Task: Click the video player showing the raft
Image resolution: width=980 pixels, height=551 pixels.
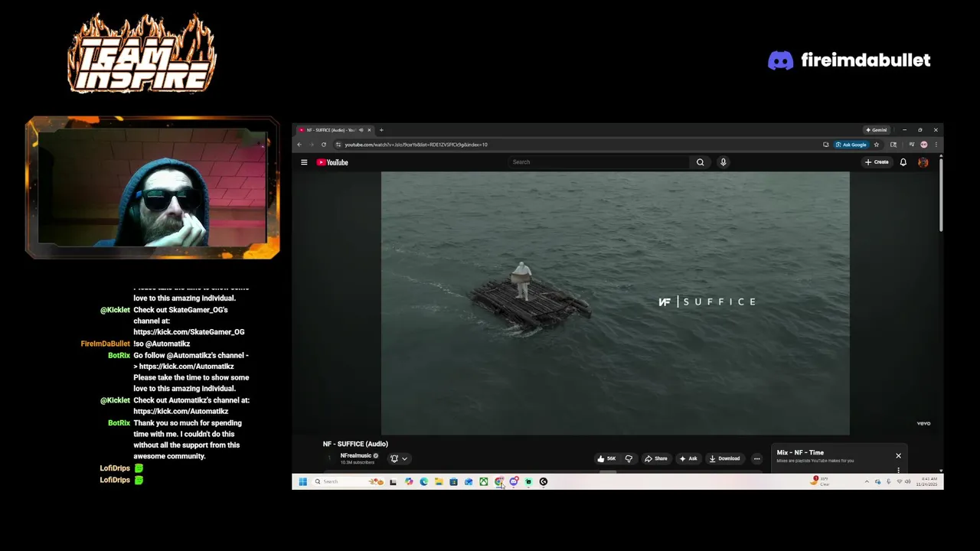Action: coord(616,303)
